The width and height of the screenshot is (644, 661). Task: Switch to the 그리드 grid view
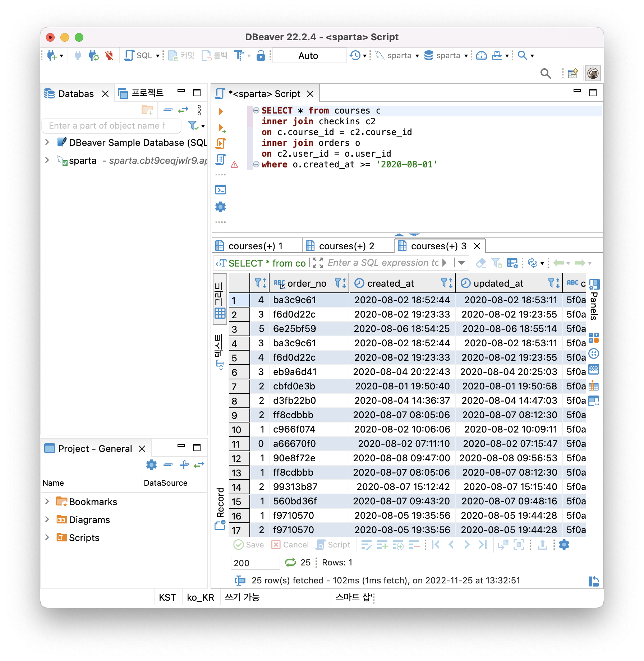click(x=220, y=299)
